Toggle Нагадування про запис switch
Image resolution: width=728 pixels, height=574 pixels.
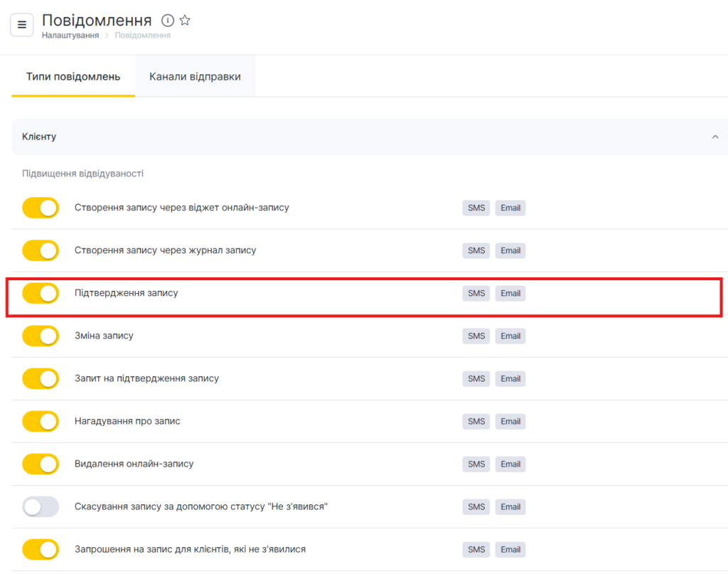[x=41, y=421]
